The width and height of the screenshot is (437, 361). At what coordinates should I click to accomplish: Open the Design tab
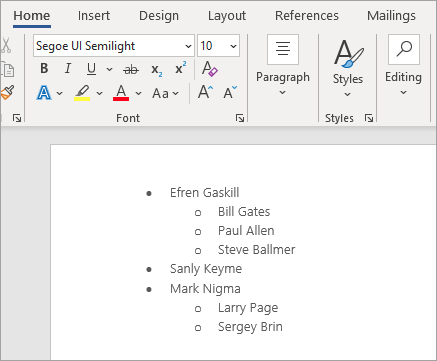coord(159,16)
